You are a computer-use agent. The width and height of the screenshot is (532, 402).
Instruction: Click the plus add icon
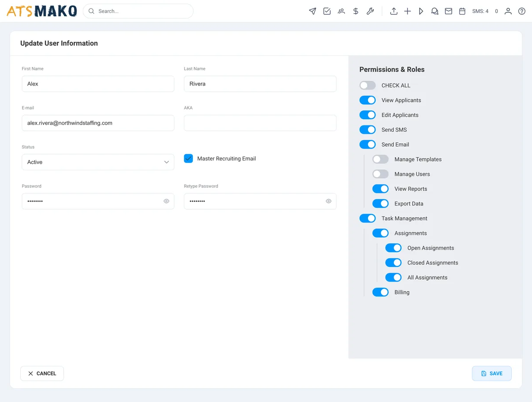pyautogui.click(x=407, y=11)
